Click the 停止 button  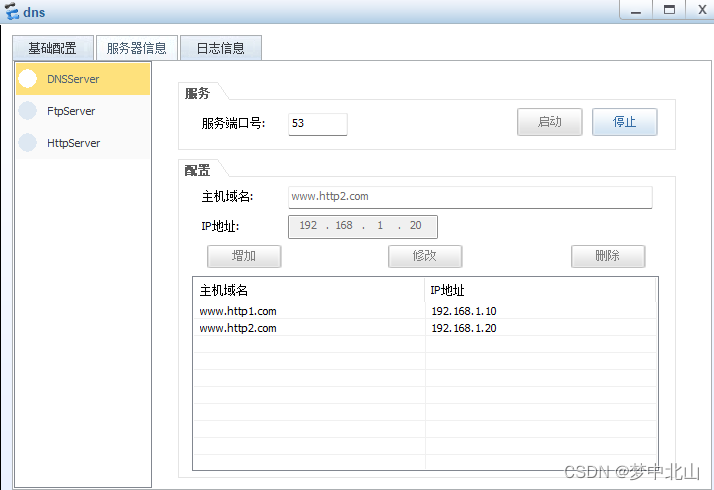[624, 122]
